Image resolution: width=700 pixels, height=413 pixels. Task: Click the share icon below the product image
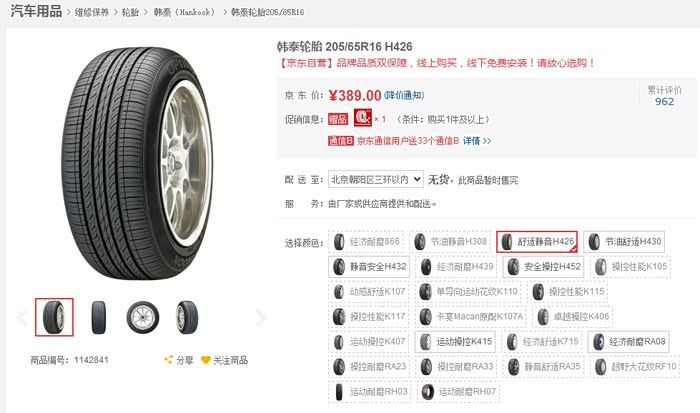coord(168,359)
